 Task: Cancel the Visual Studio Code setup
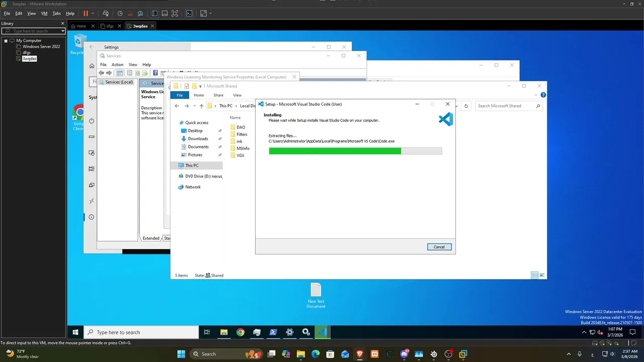(x=439, y=247)
